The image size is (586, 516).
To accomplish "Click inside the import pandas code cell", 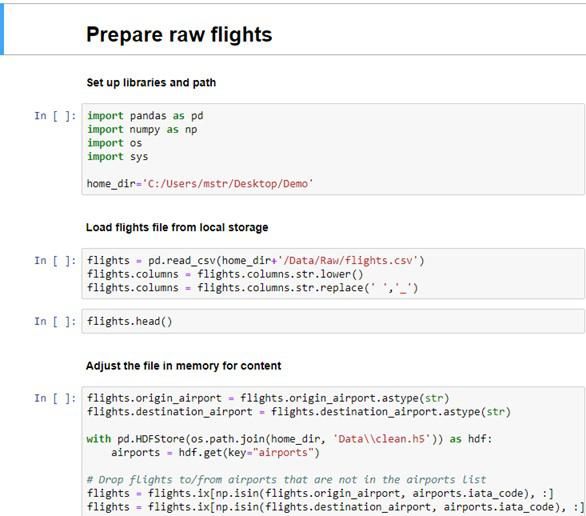I will pos(333,149).
